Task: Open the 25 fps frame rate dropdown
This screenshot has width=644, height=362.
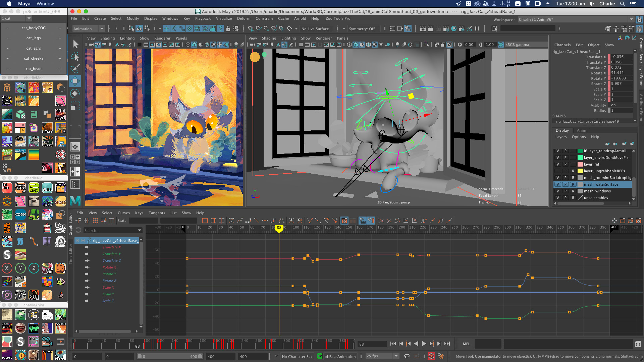Action: pos(382,356)
